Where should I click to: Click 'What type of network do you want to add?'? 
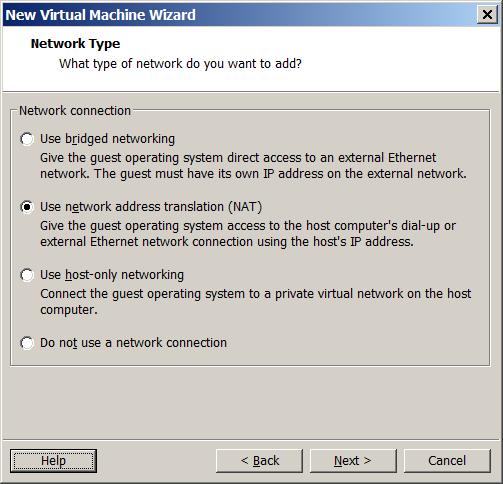pyautogui.click(x=180, y=64)
